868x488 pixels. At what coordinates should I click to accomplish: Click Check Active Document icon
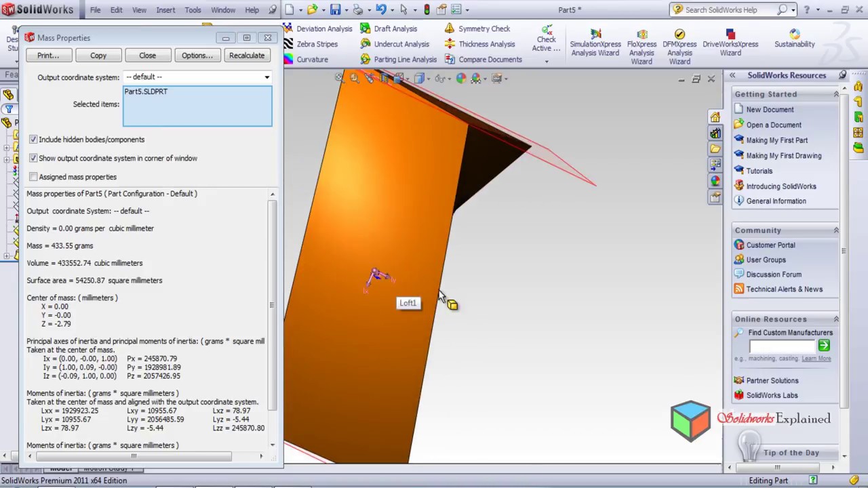[x=546, y=29]
